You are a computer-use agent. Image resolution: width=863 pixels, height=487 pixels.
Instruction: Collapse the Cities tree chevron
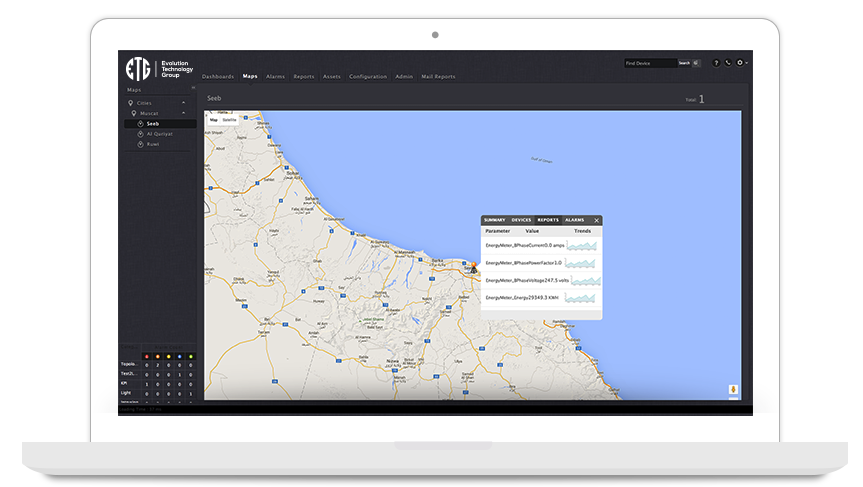point(184,103)
